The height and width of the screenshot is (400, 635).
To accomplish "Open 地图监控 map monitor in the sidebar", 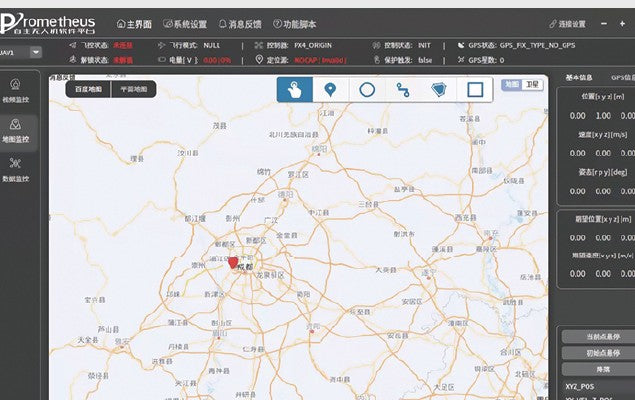I will pyautogui.click(x=15, y=131).
